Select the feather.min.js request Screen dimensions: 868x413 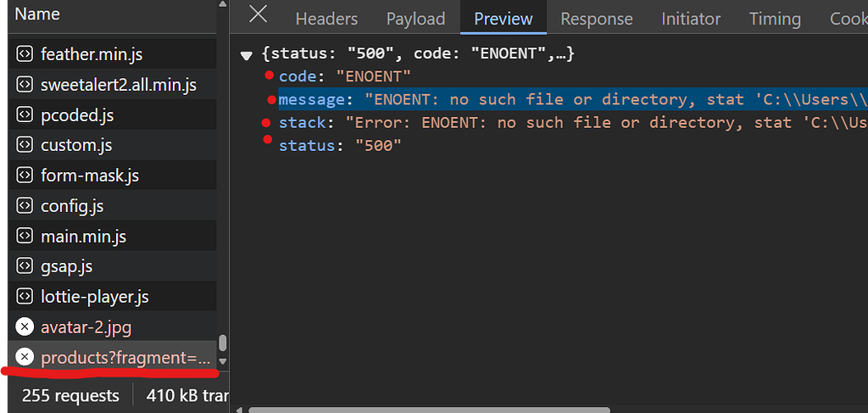coord(112,54)
